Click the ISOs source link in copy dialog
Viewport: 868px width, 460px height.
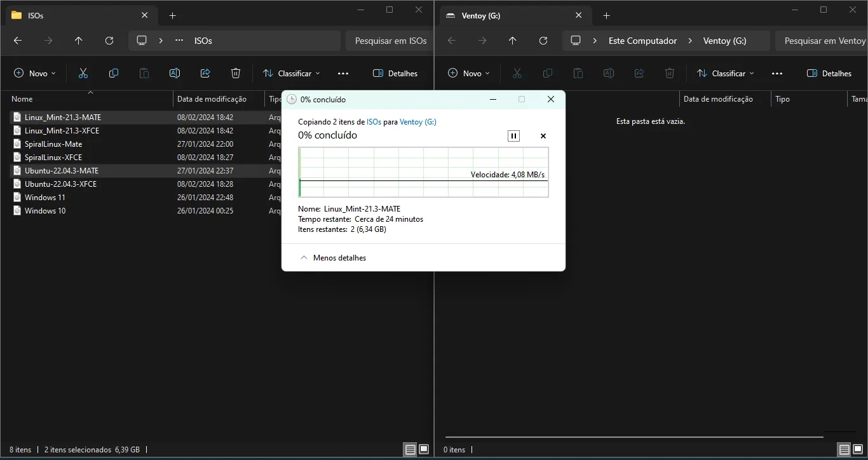[374, 121]
